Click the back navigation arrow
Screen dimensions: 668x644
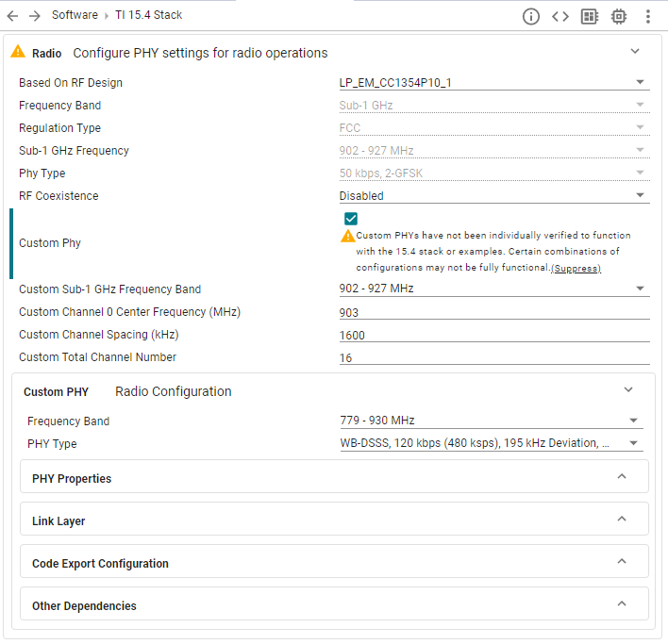point(12,15)
